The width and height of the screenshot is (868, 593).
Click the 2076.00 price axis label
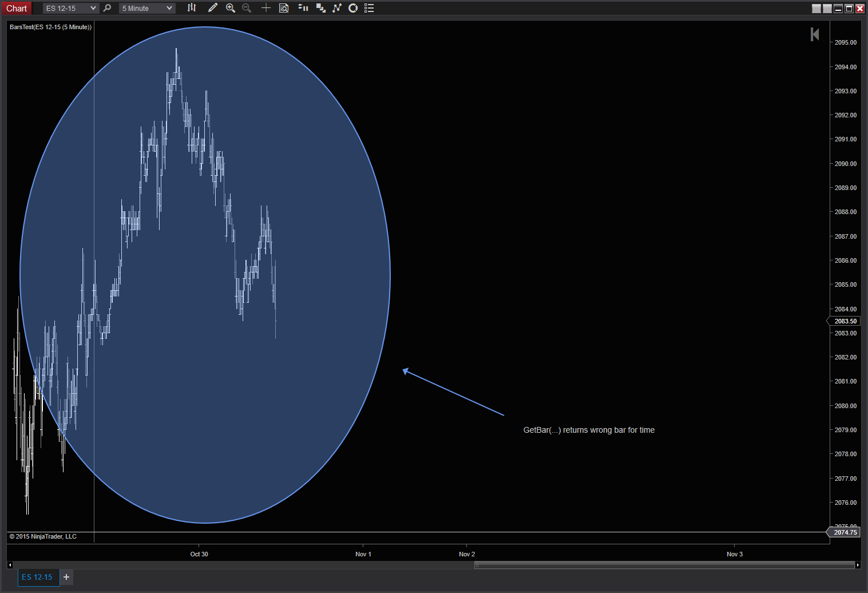(846, 503)
